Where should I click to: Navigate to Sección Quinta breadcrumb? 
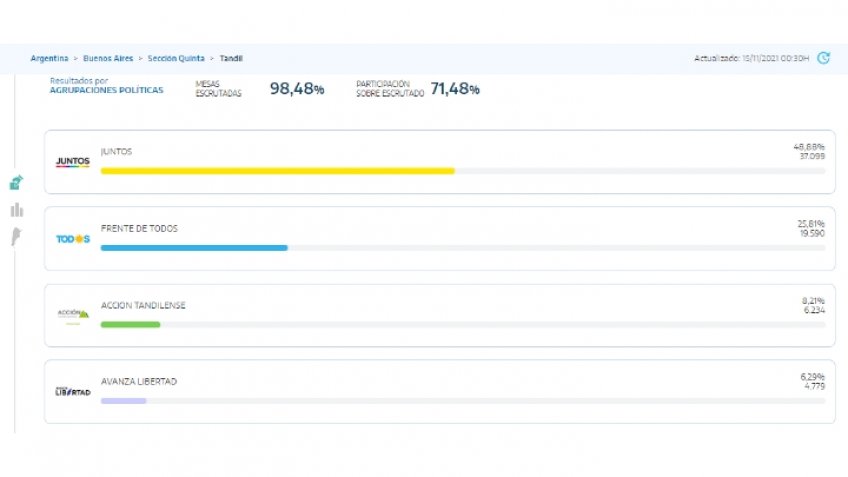pyautogui.click(x=176, y=58)
